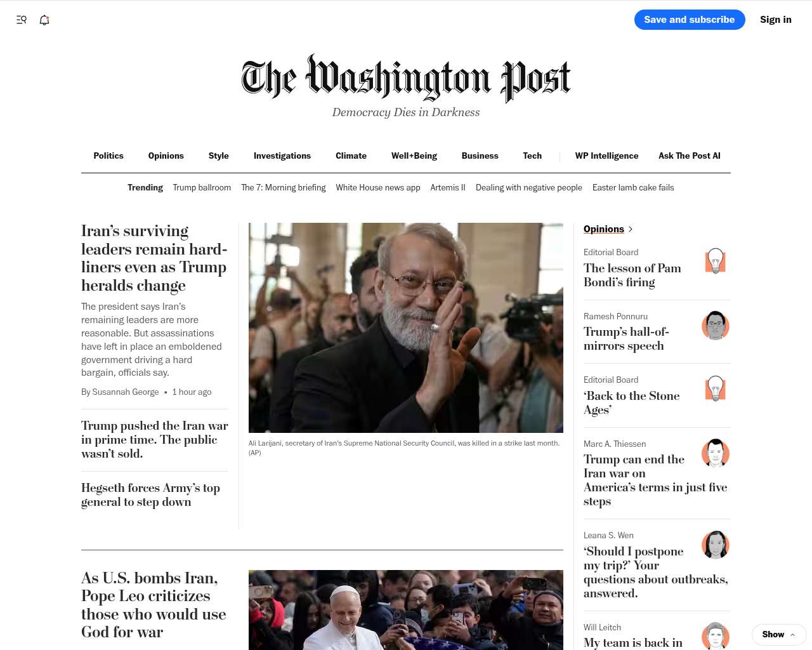
Task: Click the Sign in link
Action: tap(776, 20)
